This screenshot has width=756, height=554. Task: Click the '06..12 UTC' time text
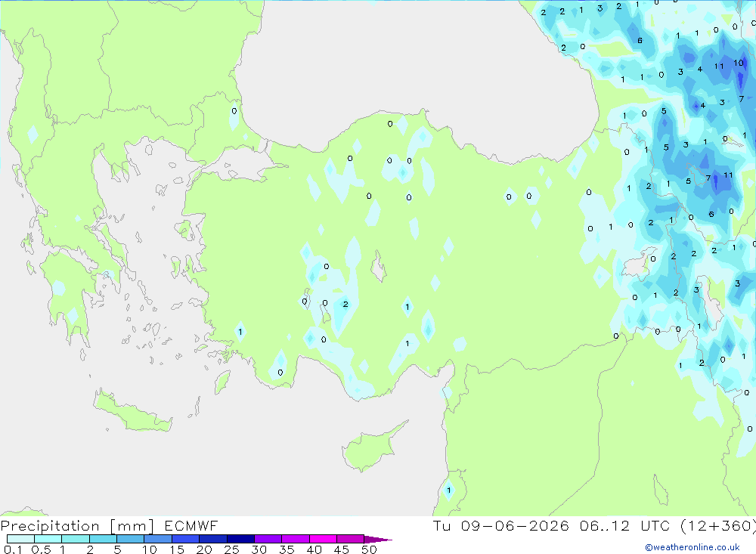pos(625,525)
